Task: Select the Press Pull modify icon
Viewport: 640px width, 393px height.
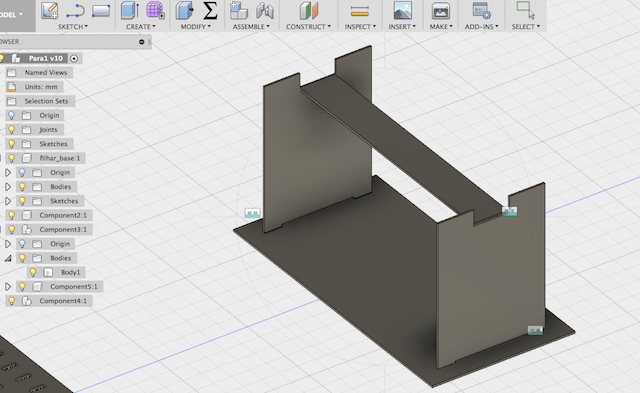Action: [x=184, y=10]
